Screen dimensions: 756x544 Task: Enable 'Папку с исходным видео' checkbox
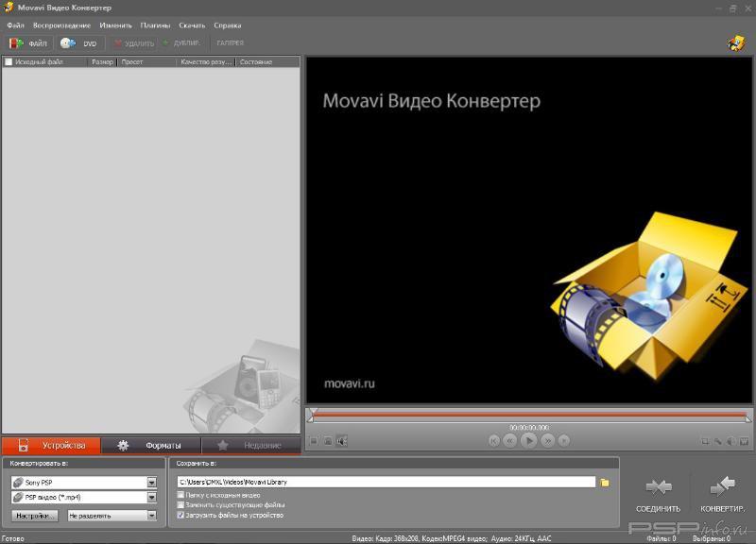181,495
